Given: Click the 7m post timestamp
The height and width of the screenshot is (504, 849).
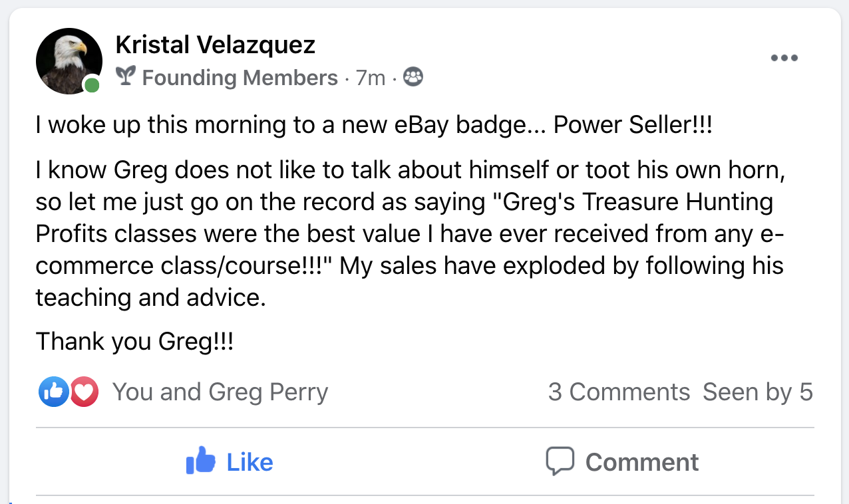Looking at the screenshot, I should click(371, 78).
